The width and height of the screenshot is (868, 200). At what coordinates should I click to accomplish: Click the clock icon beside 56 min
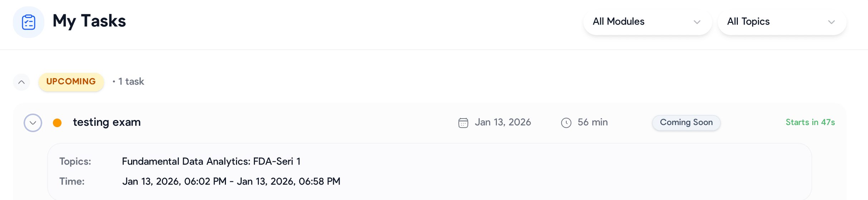pos(566,123)
